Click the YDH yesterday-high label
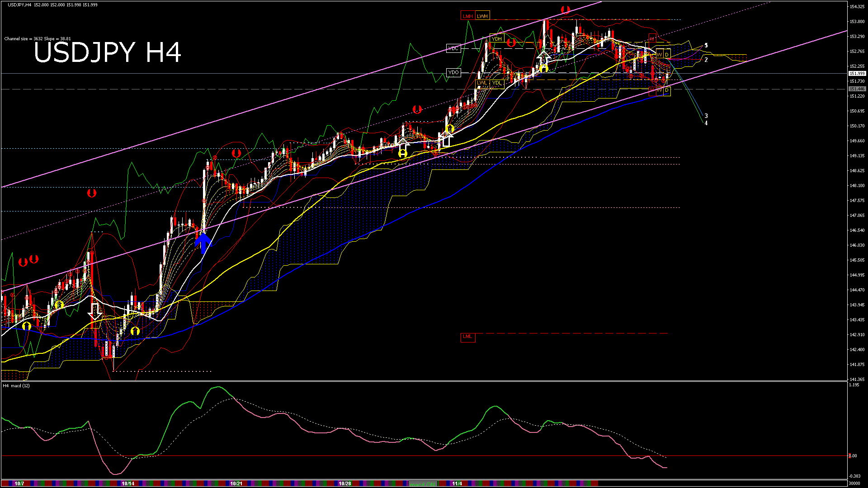 (x=496, y=39)
